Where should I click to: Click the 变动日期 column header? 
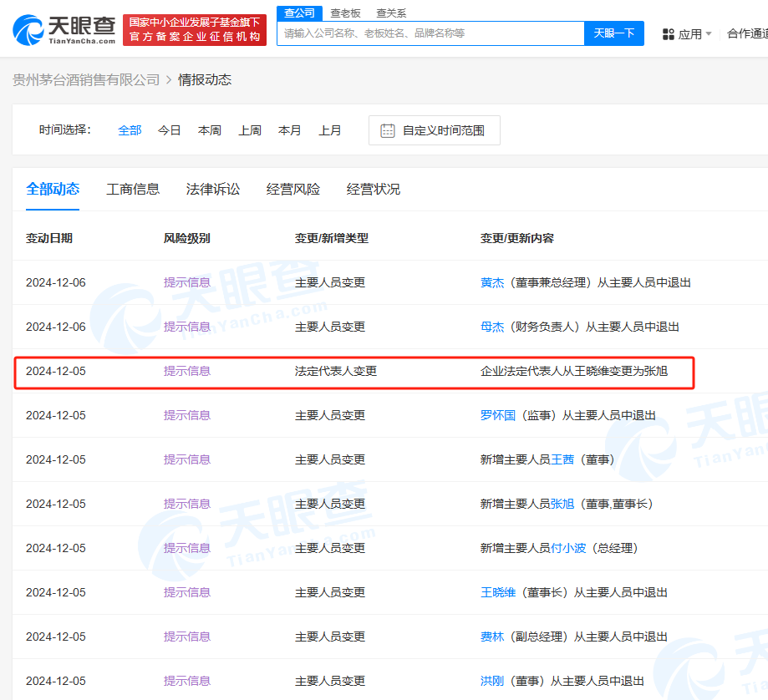(x=49, y=238)
